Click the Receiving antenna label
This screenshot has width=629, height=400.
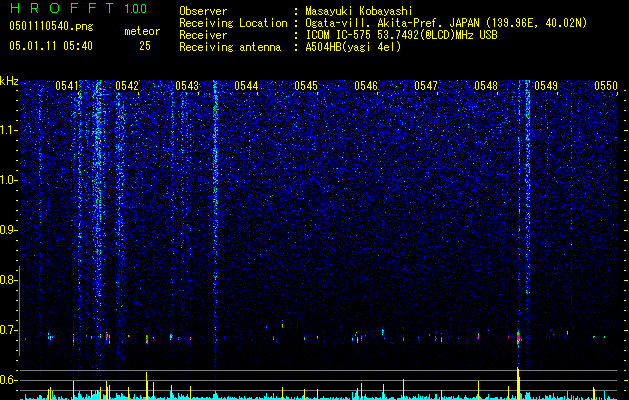(230, 47)
